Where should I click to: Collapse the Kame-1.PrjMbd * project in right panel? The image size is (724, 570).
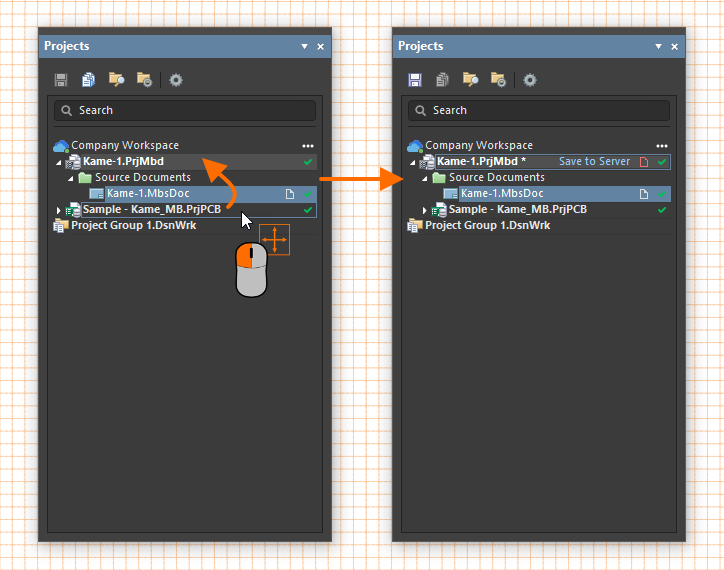[x=412, y=162]
